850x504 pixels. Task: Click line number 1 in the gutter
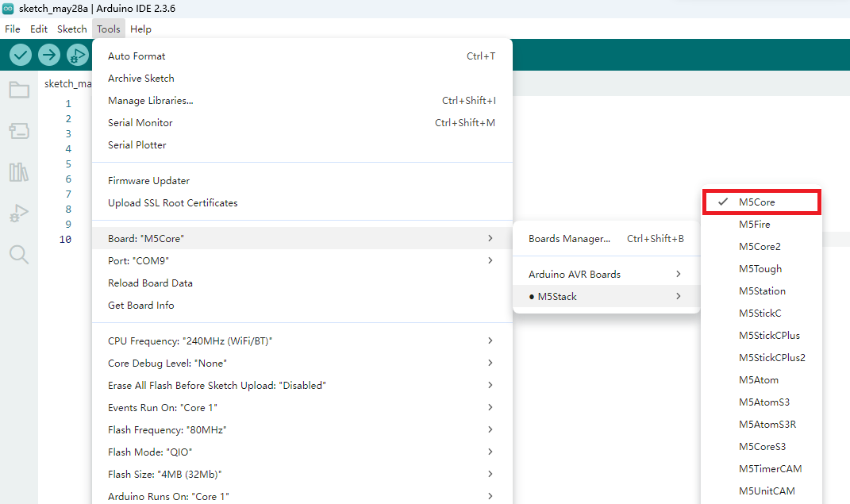tap(68, 103)
